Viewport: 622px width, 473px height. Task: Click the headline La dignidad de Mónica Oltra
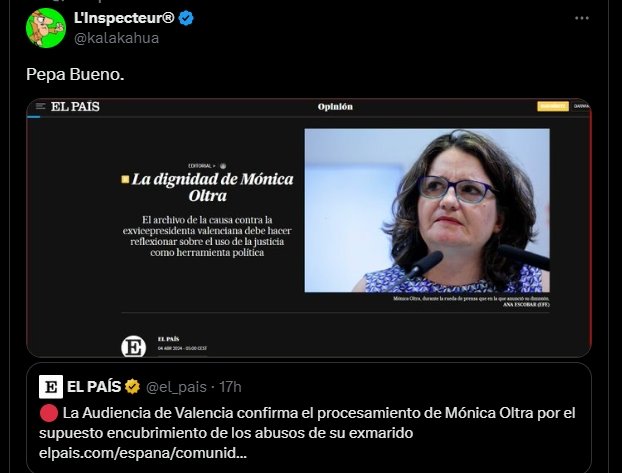coord(211,187)
